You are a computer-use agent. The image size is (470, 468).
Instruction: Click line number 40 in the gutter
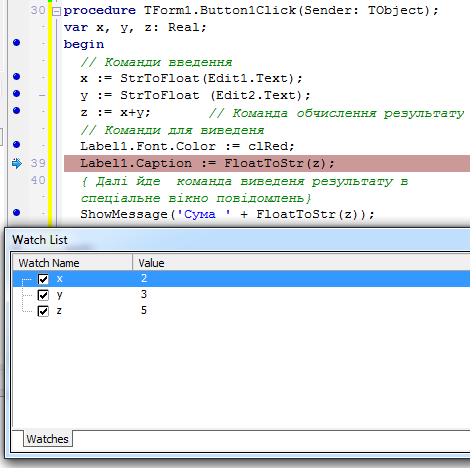coord(38,180)
